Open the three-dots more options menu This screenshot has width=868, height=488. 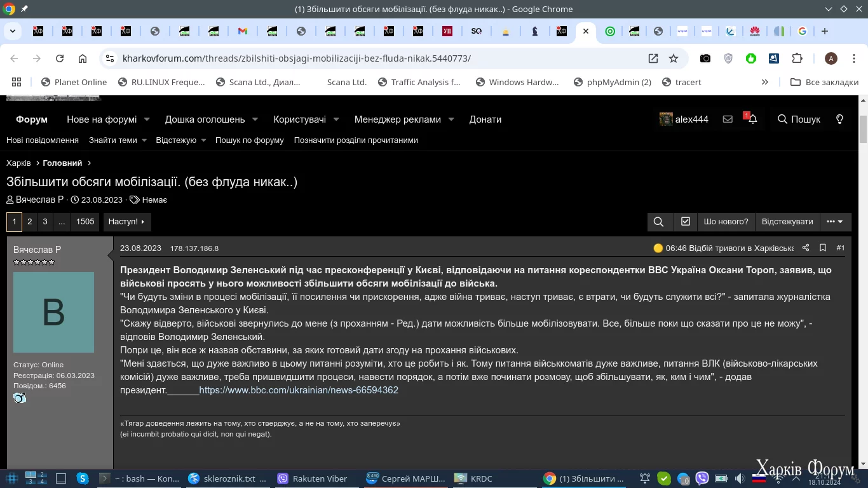835,222
